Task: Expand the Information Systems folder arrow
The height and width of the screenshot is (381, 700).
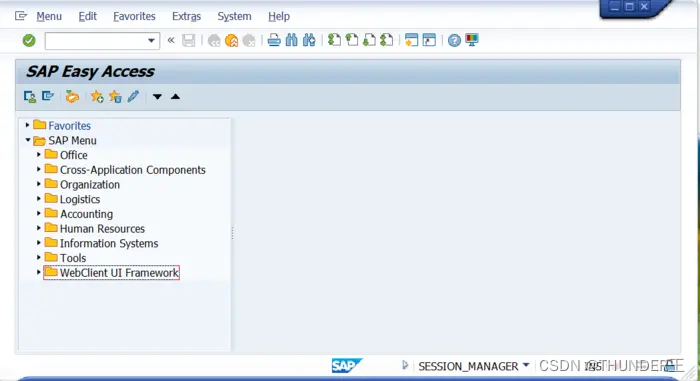Action: tap(39, 243)
